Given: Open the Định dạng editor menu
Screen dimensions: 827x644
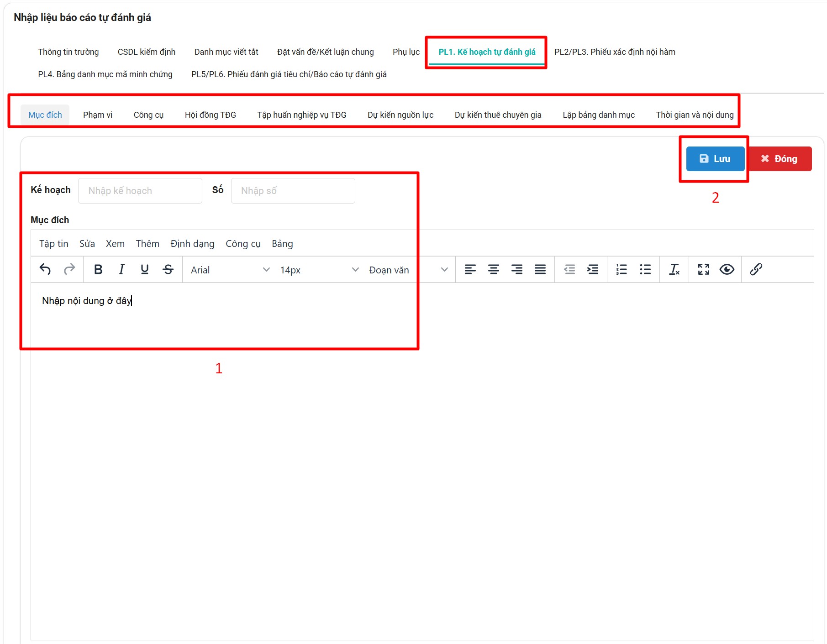Looking at the screenshot, I should click(192, 244).
